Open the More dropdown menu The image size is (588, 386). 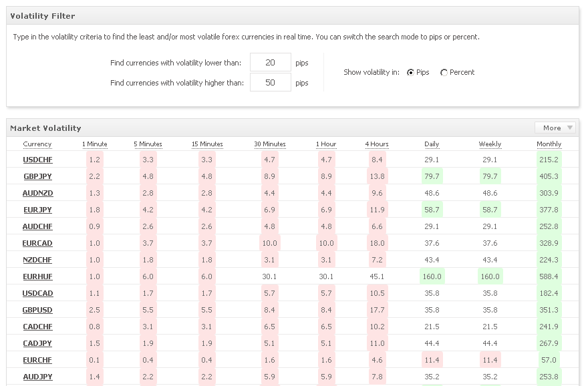[555, 128]
